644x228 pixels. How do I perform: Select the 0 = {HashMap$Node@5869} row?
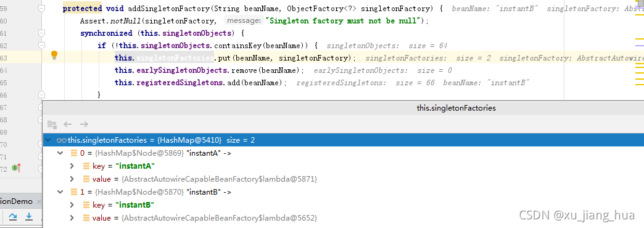(344, 153)
